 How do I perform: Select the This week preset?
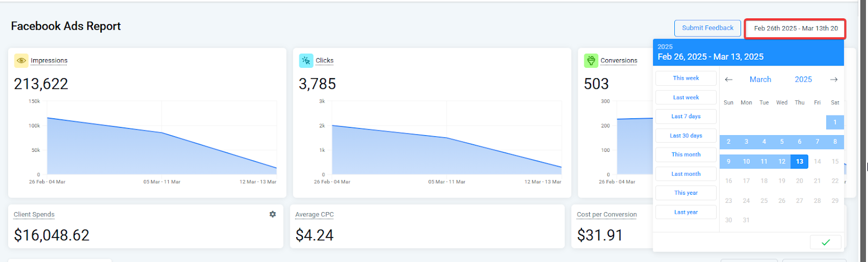(x=686, y=78)
